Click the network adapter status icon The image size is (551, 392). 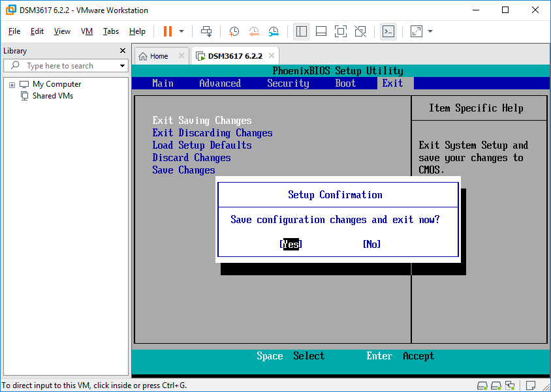pyautogui.click(x=509, y=385)
